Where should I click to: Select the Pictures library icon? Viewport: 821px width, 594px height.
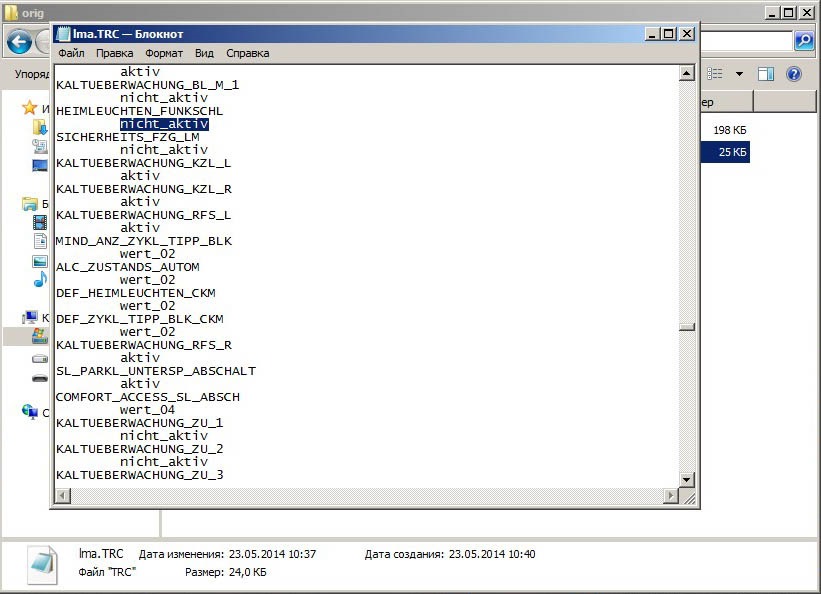click(x=40, y=261)
